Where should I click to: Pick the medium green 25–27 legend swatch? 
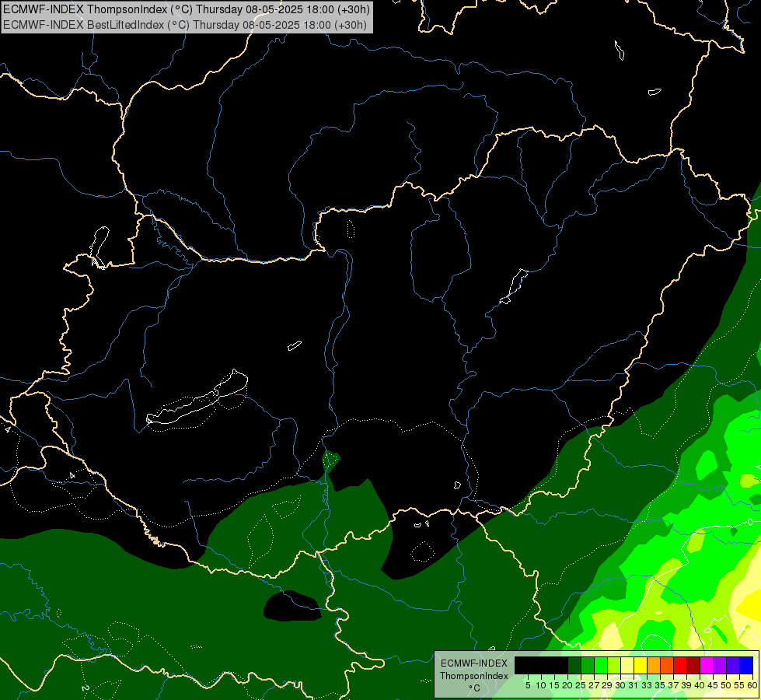point(588,666)
